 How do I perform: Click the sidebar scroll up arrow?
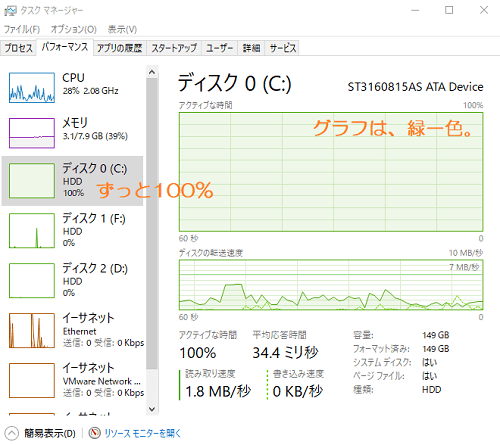pyautogui.click(x=152, y=72)
